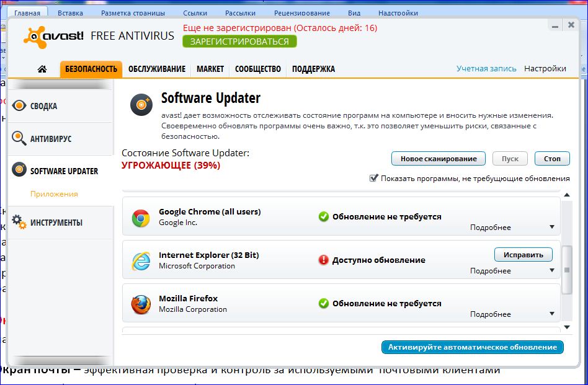Viewport: 588px width, 385px height.
Task: Switch to Word's Разметка страницы ribbon tab
Action: click(133, 13)
